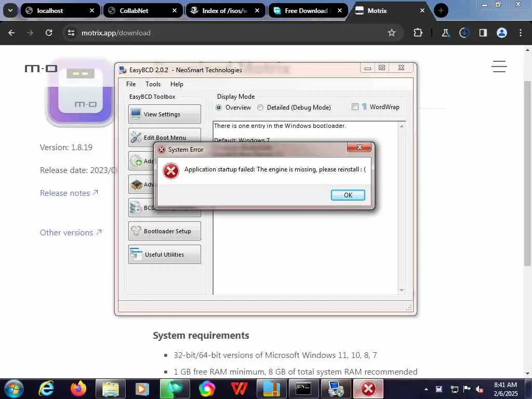Switch to the Index of /isos browser tab
This screenshot has width=532, height=399.
pyautogui.click(x=224, y=11)
